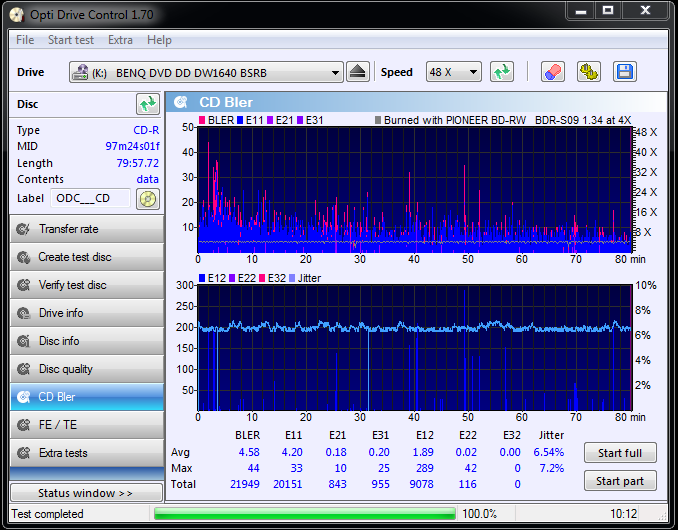Click the E31 legend swatch
This screenshot has height=530, width=678.
tap(300, 120)
